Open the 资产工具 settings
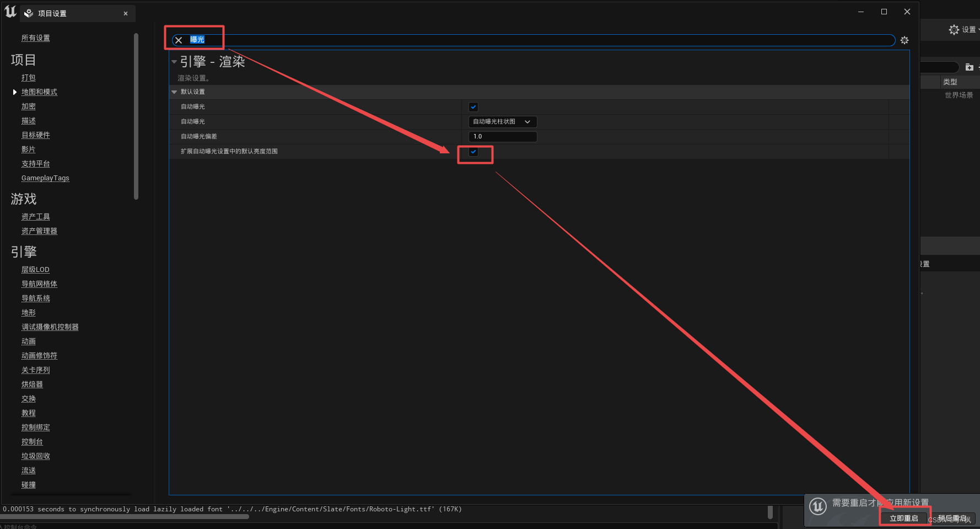Image resolution: width=980 pixels, height=529 pixels. pyautogui.click(x=35, y=217)
